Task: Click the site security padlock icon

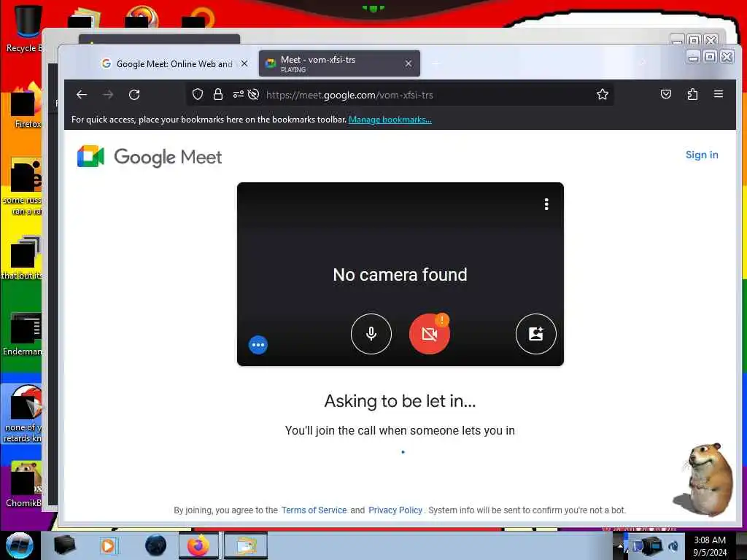Action: tap(218, 94)
